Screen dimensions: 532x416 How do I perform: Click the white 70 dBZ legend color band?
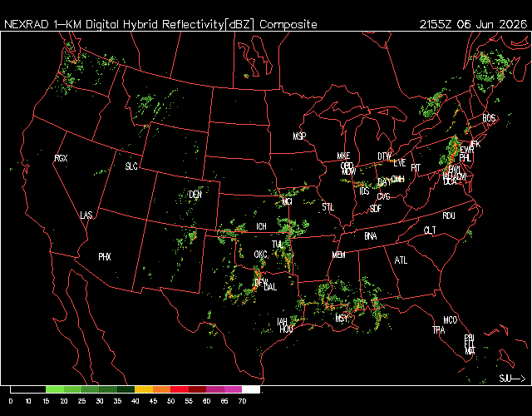pyautogui.click(x=251, y=389)
